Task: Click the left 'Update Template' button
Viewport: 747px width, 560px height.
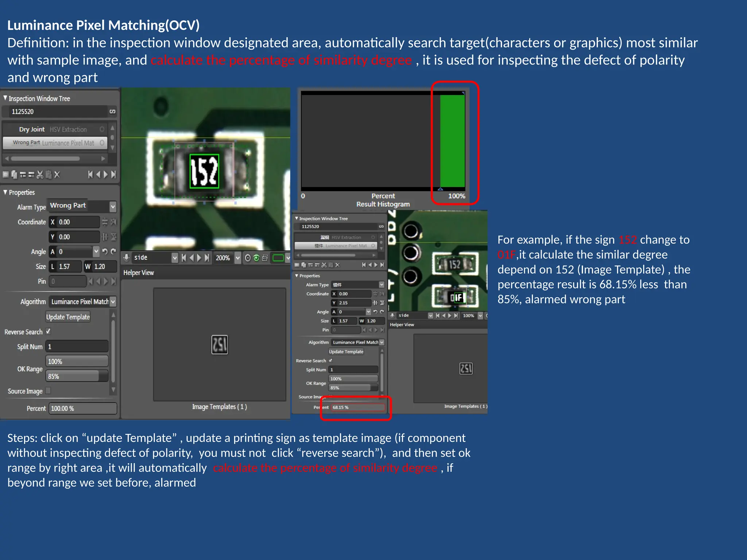Action: point(68,317)
